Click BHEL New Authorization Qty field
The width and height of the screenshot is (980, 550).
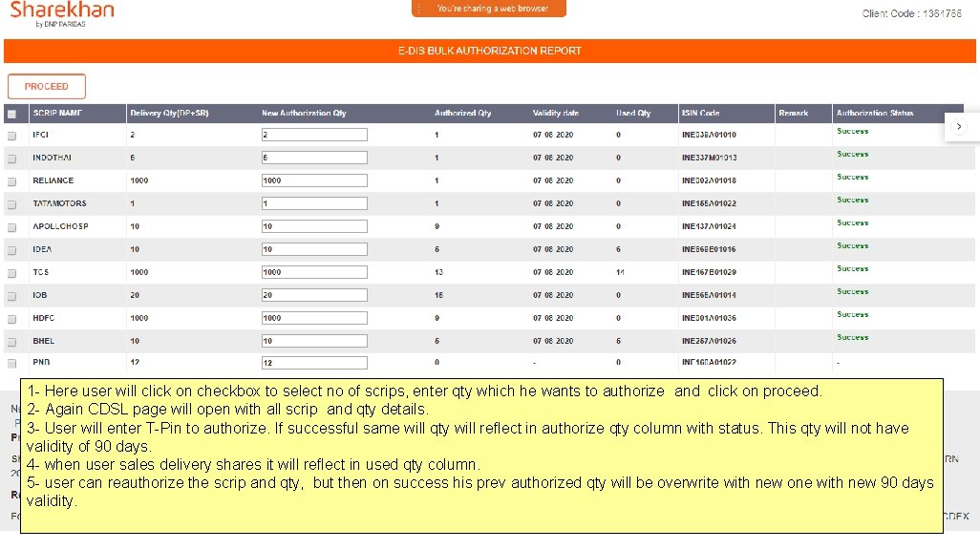[314, 341]
